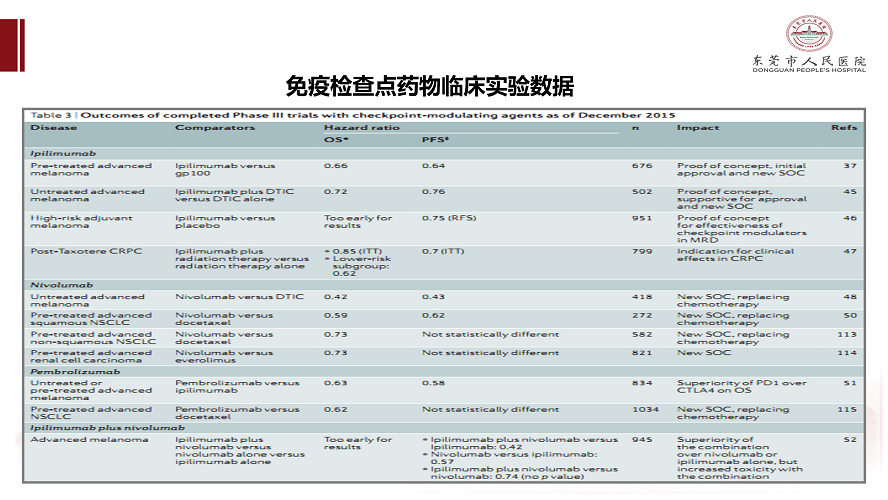
Task: Click the sample size value 799
Action: point(642,251)
